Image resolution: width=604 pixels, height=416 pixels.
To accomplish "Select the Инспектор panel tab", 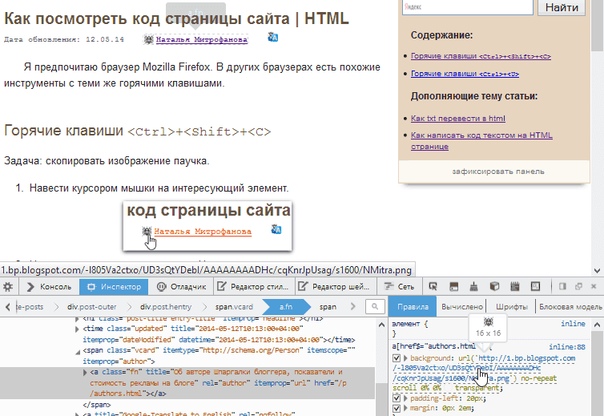I will [x=114, y=287].
